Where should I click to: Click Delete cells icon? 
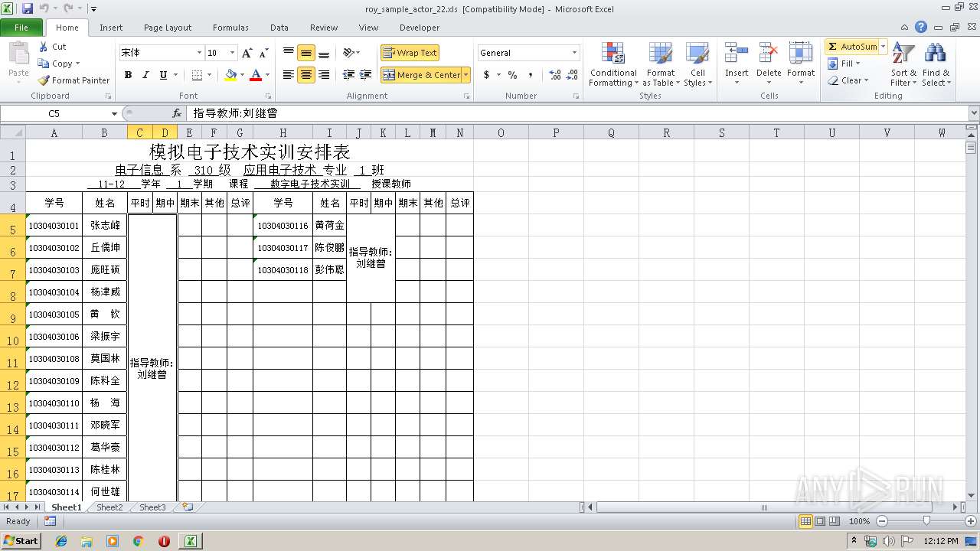[769, 53]
